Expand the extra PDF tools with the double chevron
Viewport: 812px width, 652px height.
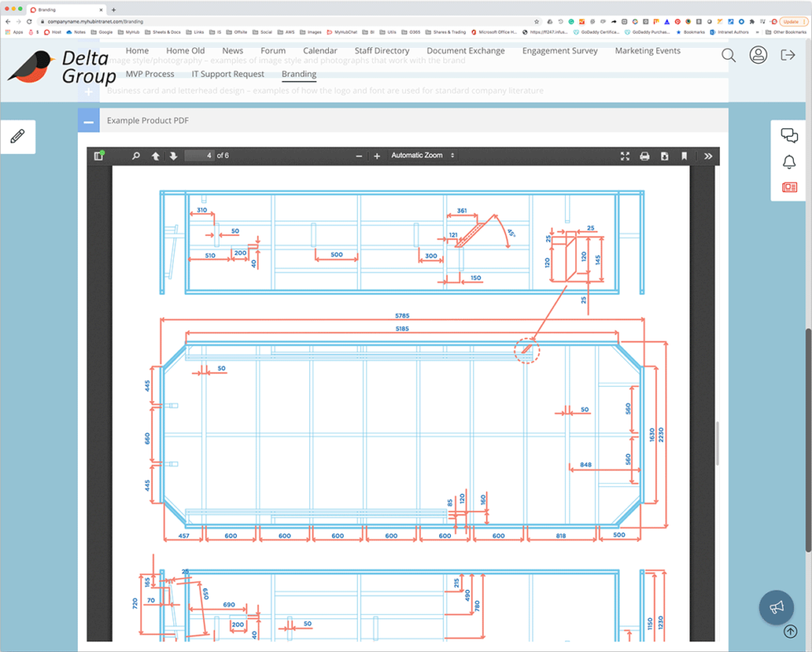708,156
